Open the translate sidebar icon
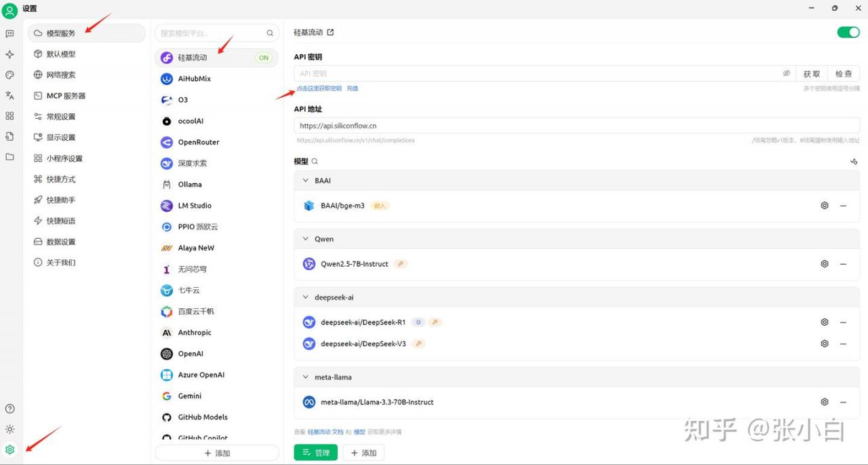Viewport: 868px width, 465px height. click(x=9, y=95)
